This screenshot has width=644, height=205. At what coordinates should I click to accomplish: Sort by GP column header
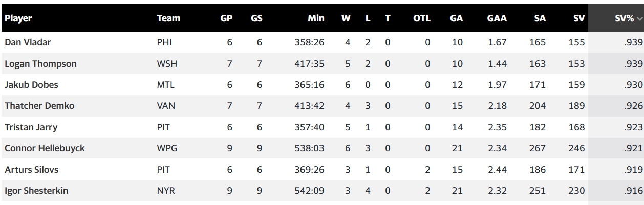click(x=226, y=18)
